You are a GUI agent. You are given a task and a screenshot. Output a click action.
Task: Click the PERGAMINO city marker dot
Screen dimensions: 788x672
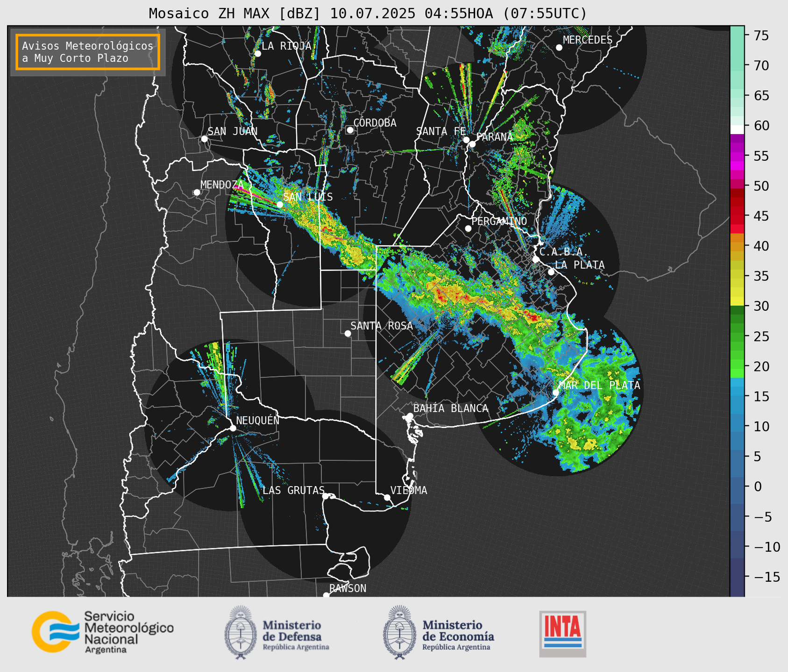point(468,229)
